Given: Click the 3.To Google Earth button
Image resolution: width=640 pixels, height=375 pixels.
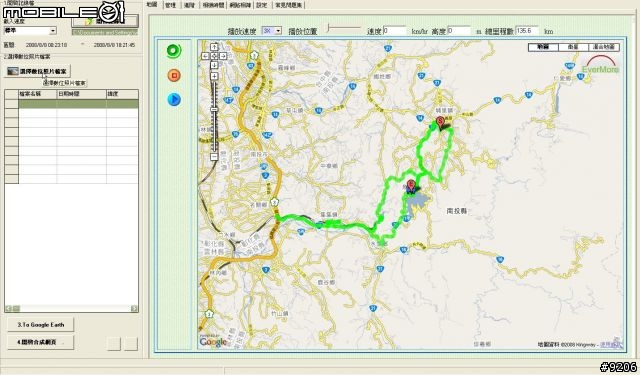Looking at the screenshot, I should coord(40,325).
